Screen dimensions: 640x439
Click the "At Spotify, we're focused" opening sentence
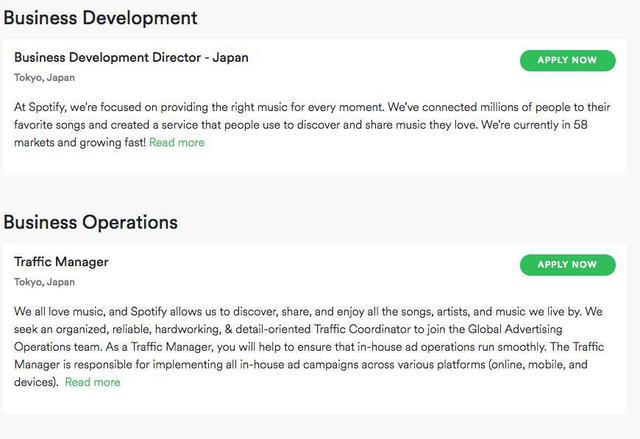100,104
